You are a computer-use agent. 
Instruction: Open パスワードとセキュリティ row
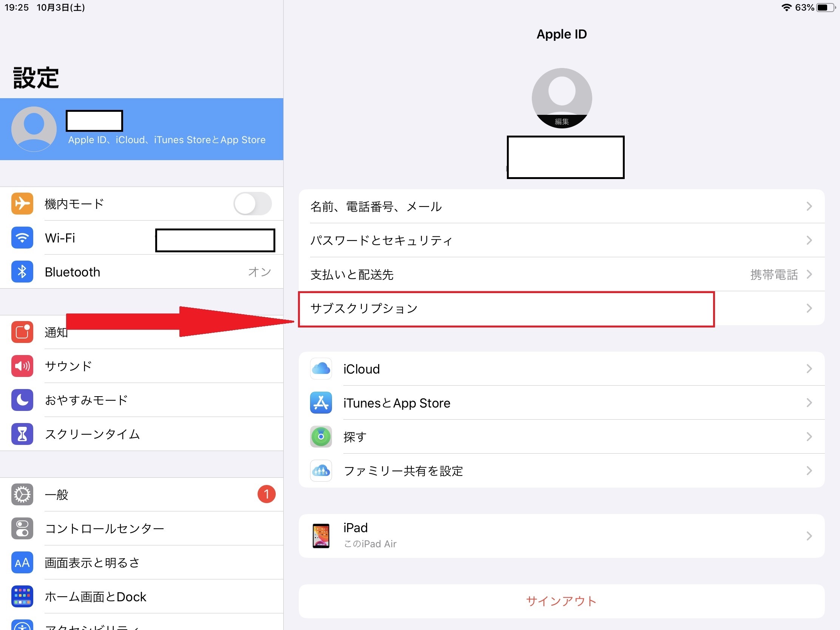(x=561, y=240)
